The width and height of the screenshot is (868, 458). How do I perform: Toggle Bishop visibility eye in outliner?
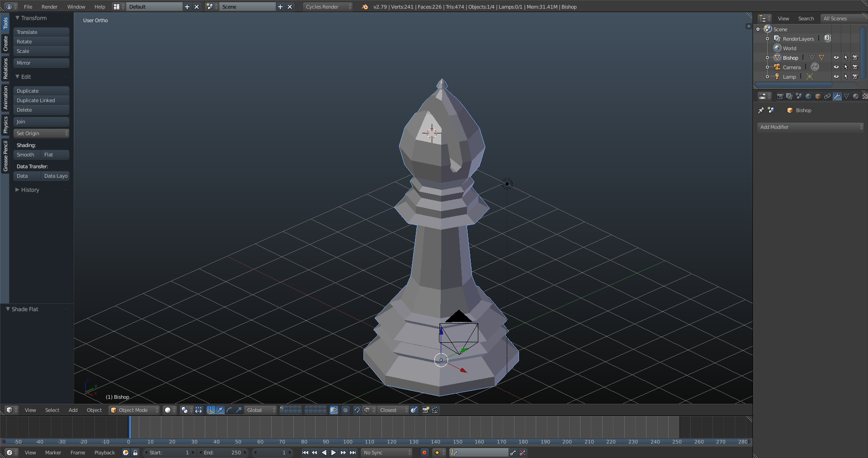click(836, 58)
